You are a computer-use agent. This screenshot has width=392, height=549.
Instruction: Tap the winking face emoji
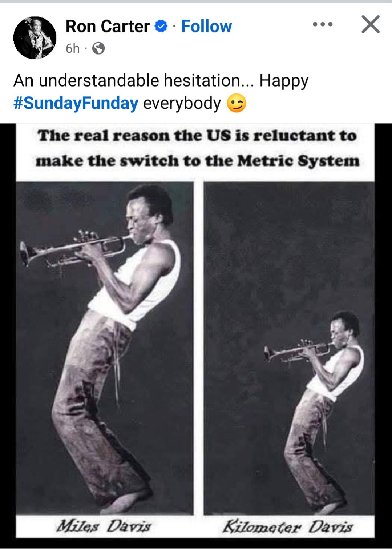pos(237,103)
